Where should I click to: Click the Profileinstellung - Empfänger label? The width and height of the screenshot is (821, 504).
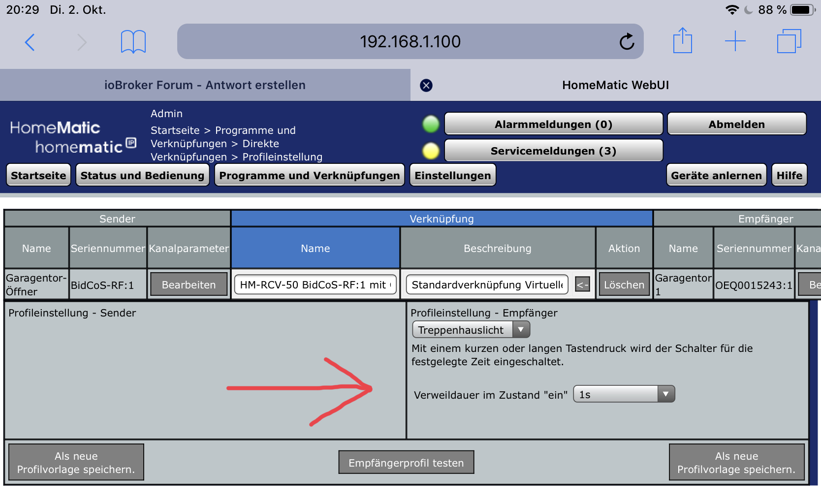pos(484,313)
